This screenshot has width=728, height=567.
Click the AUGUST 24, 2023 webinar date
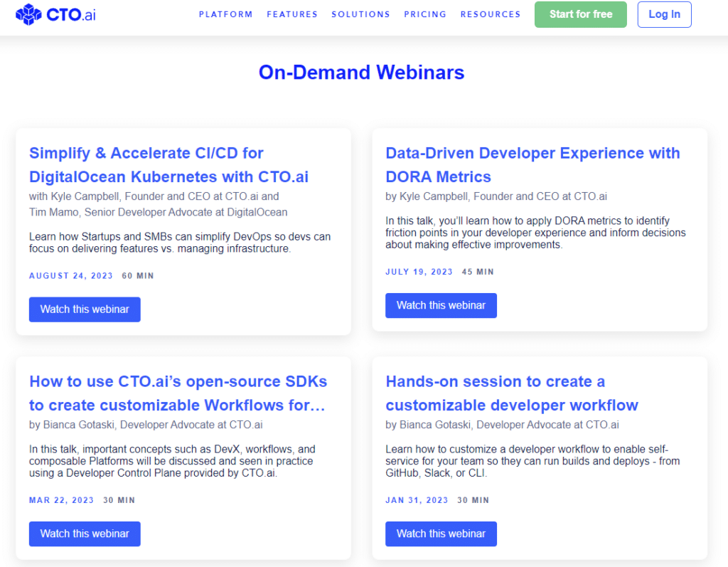(x=70, y=275)
